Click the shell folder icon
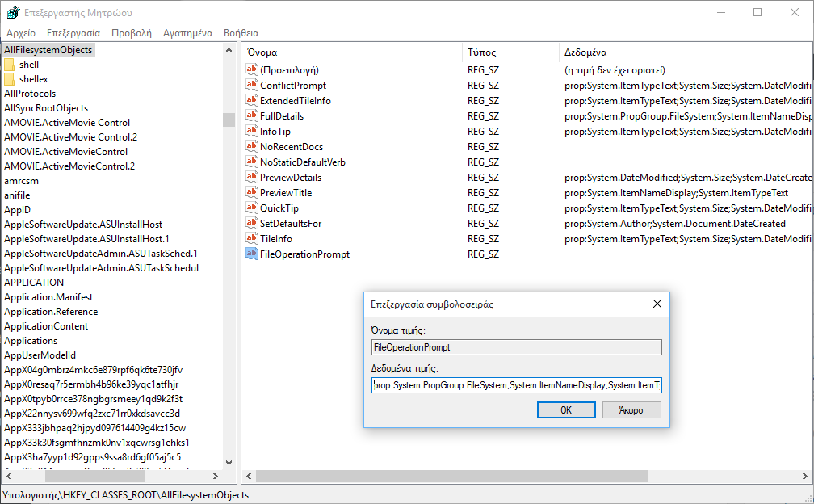Screen dimensions: 814x504 tap(10, 65)
